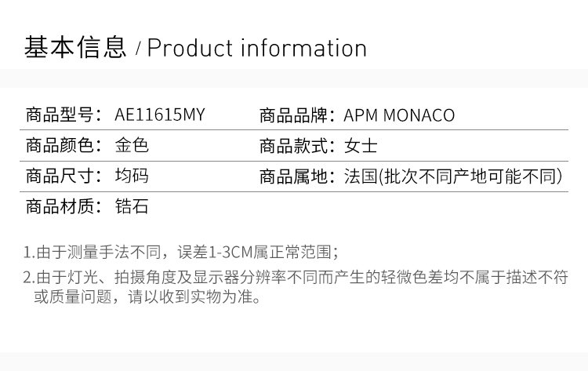Click the slash between the heading titles
This screenshot has width=588, height=371.
pyautogui.click(x=138, y=50)
